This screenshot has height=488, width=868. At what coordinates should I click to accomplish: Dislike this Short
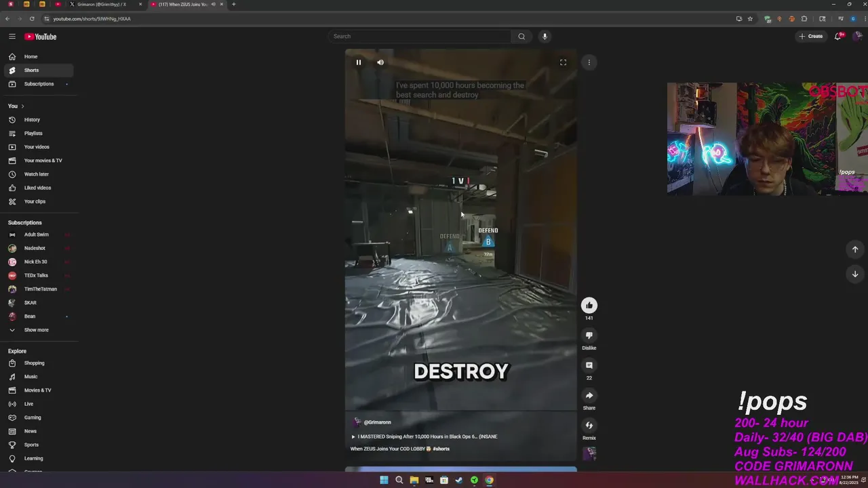[589, 335]
